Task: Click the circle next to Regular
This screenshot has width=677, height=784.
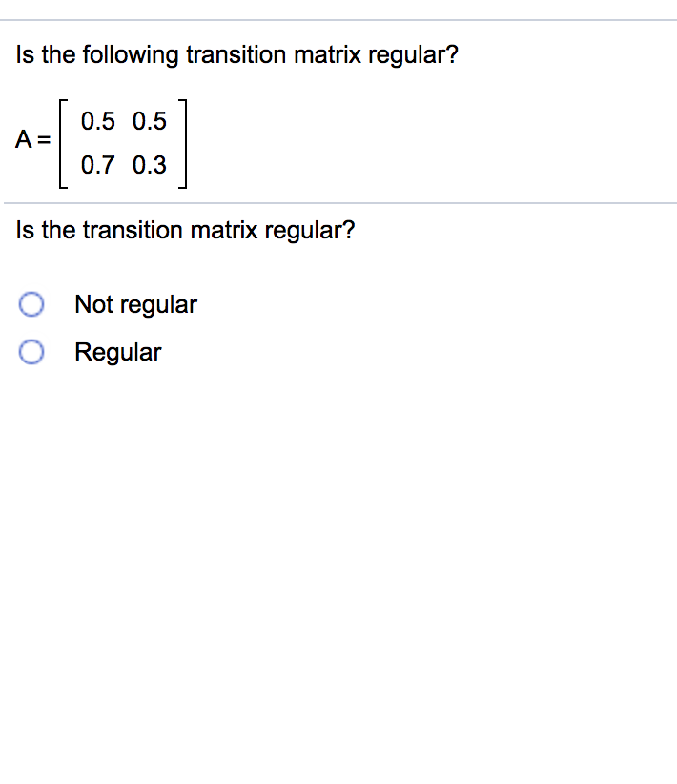Action: [31, 351]
